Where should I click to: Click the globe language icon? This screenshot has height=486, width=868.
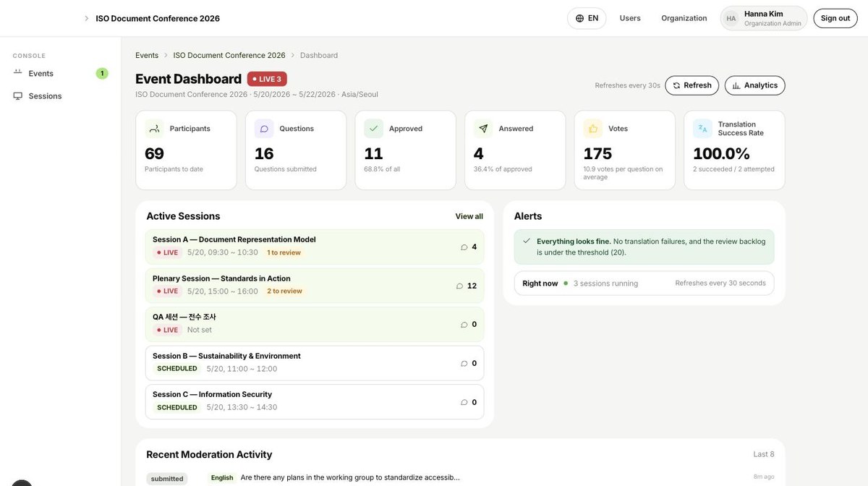click(x=579, y=18)
